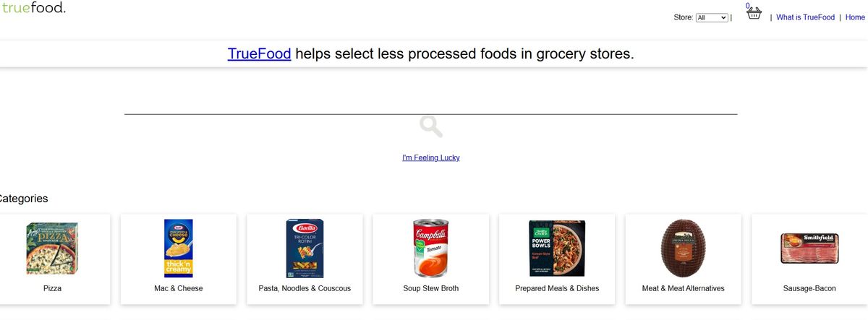Go to the Home link
Image resolution: width=868 pixels, height=320 pixels.
[x=855, y=17]
